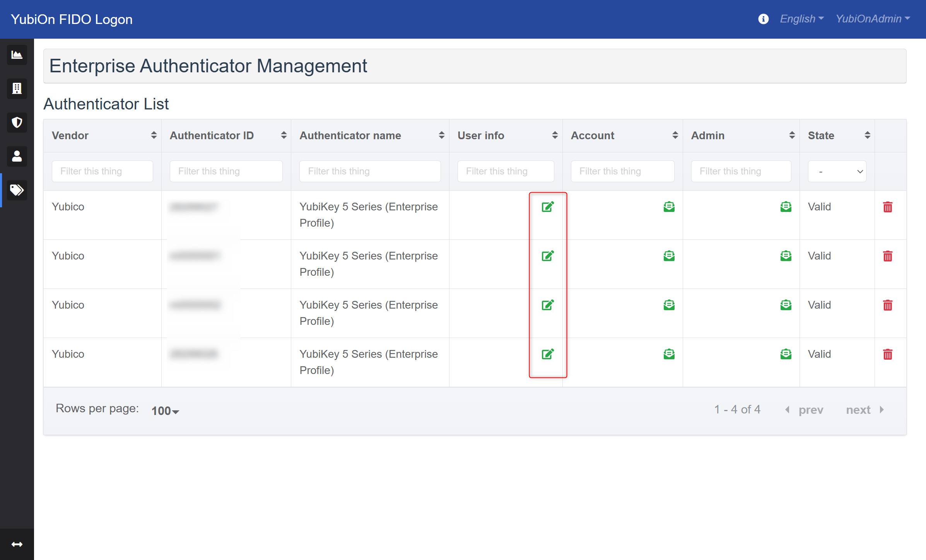Click Admin mail icon in first row
This screenshot has width=926, height=560.
tap(786, 207)
